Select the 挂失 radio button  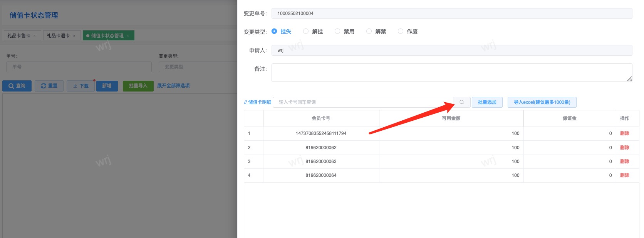[274, 32]
